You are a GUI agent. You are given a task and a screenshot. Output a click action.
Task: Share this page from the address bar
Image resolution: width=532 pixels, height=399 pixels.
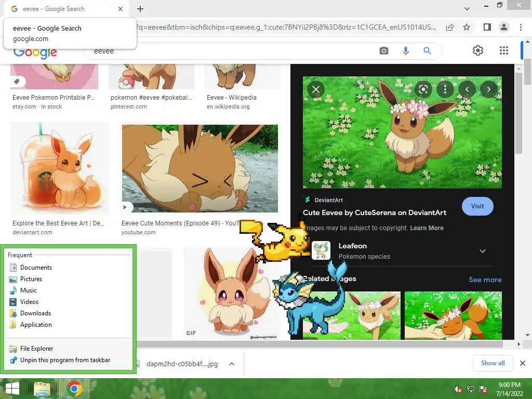click(450, 27)
